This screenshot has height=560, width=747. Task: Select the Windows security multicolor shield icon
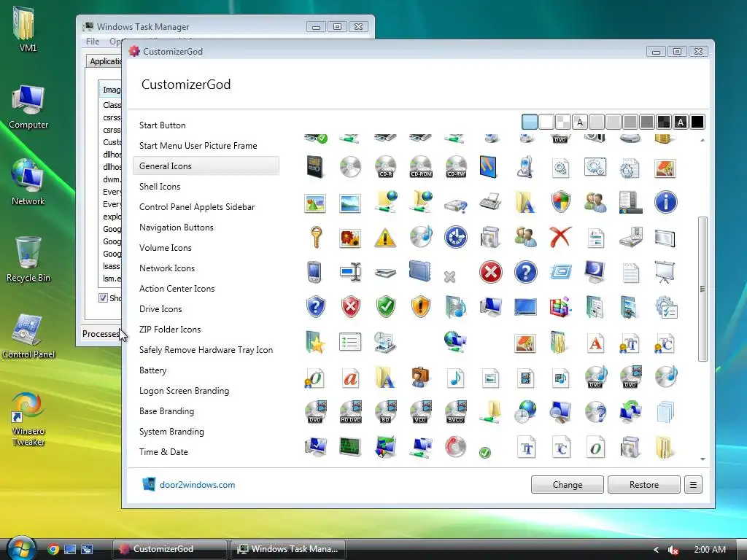[561, 202]
